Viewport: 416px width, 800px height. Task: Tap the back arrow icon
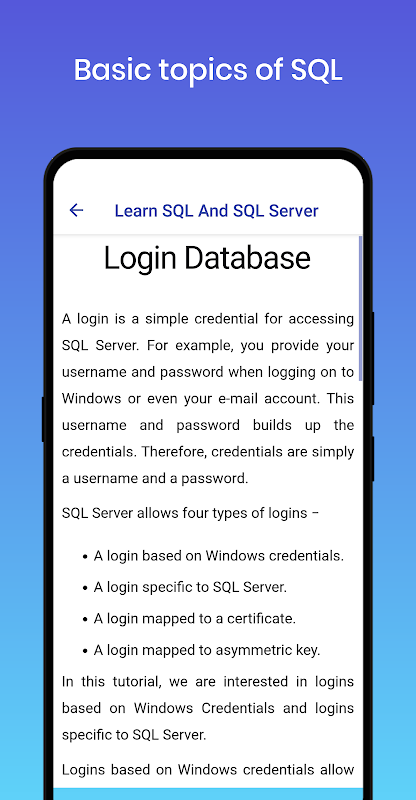click(76, 210)
